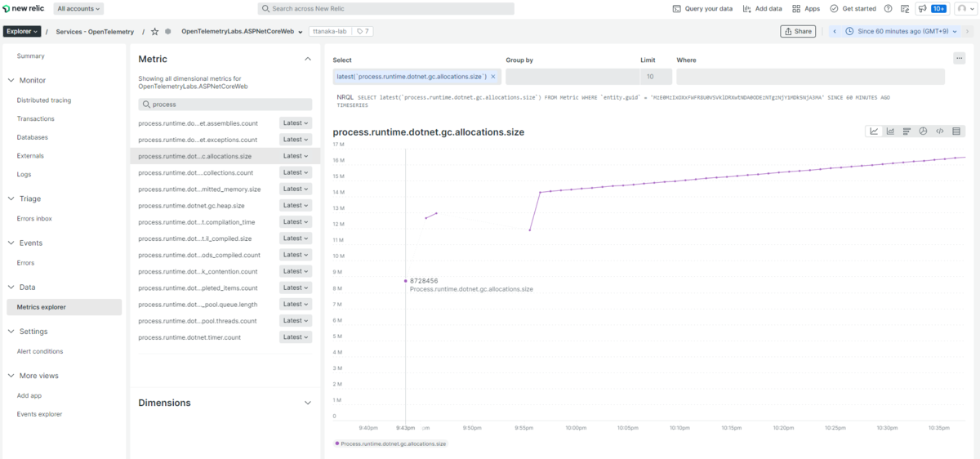This screenshot has height=459, width=980.
Task: Open the feedback notes icon in header
Action: click(904, 8)
